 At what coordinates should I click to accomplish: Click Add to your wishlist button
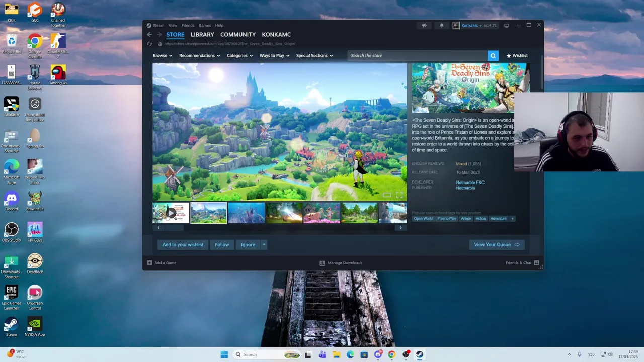tap(183, 245)
